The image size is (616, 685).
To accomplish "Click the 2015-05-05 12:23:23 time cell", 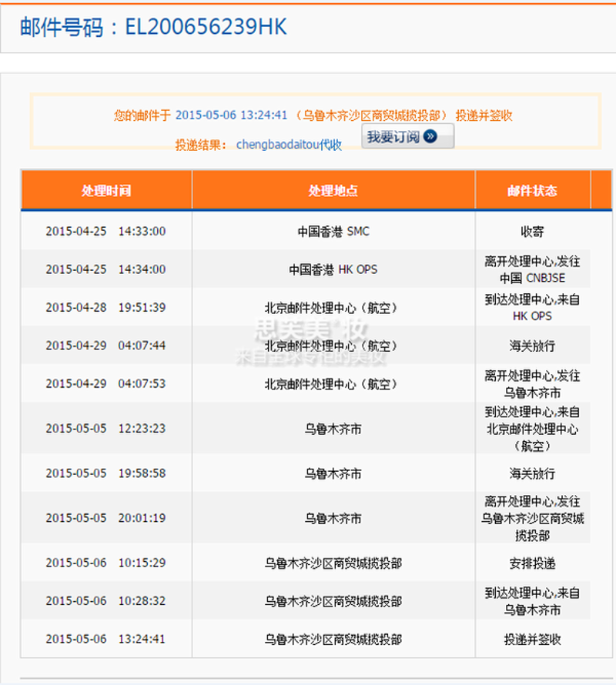I will (x=105, y=428).
